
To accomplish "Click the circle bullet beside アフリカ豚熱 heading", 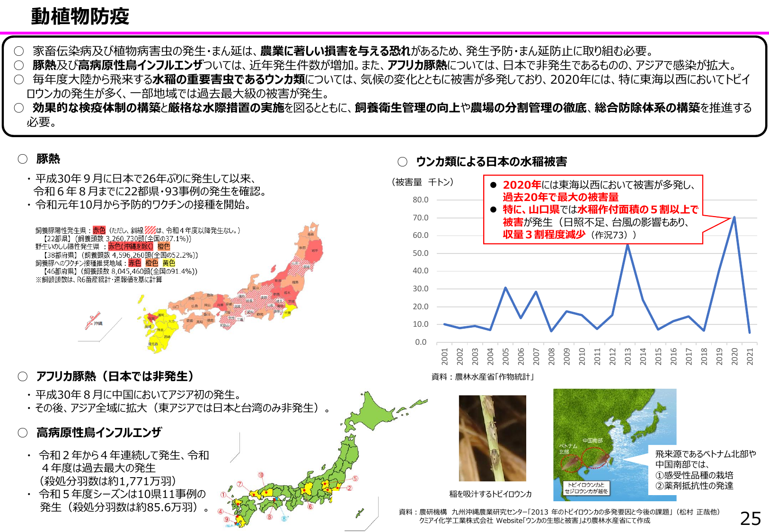I will tap(23, 376).
